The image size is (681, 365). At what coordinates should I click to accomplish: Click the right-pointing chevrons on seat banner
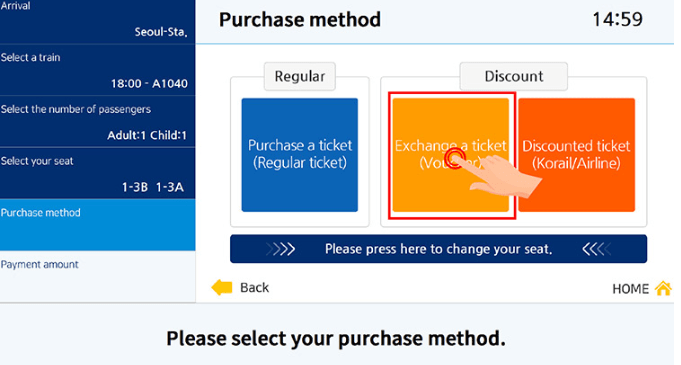[281, 249]
